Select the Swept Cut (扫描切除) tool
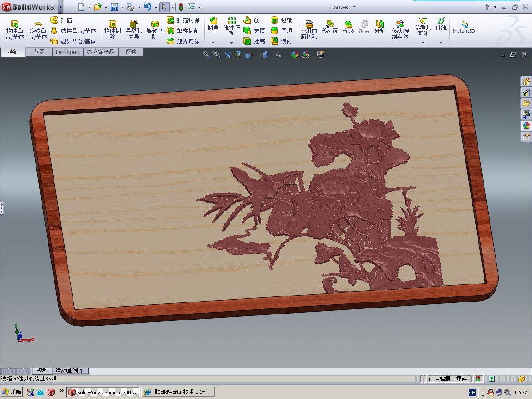532x399 pixels. [183, 20]
